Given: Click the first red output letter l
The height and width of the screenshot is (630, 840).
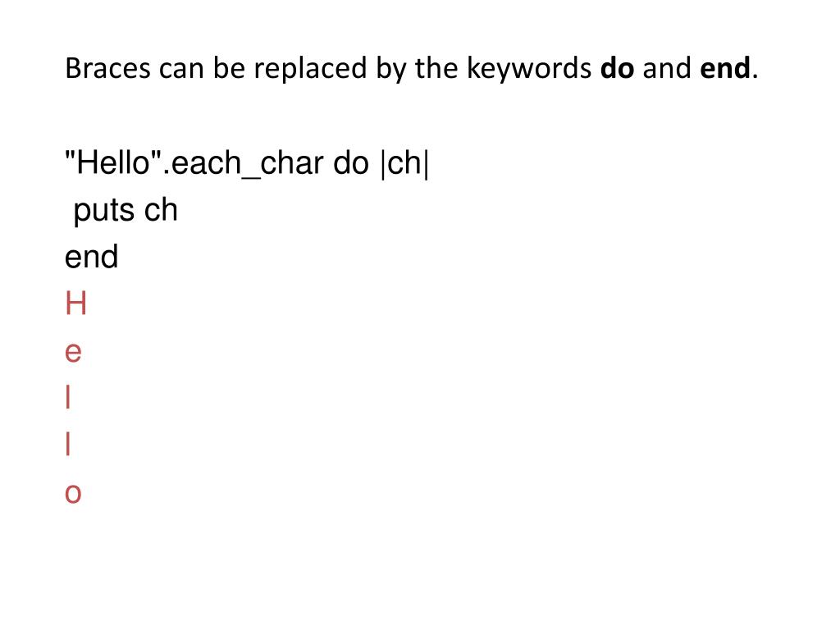Looking at the screenshot, I should (68, 398).
